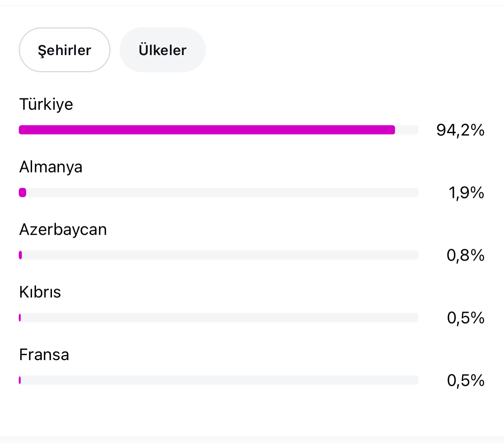Click the Fransa 0,5% percentage value

466,380
